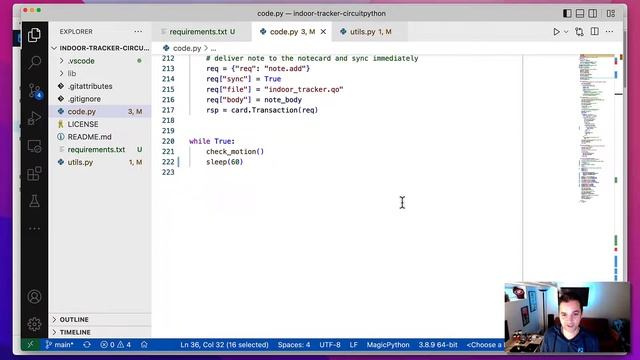640x360 pixels.
Task: Open the Accounts menu icon
Action: click(x=34, y=297)
